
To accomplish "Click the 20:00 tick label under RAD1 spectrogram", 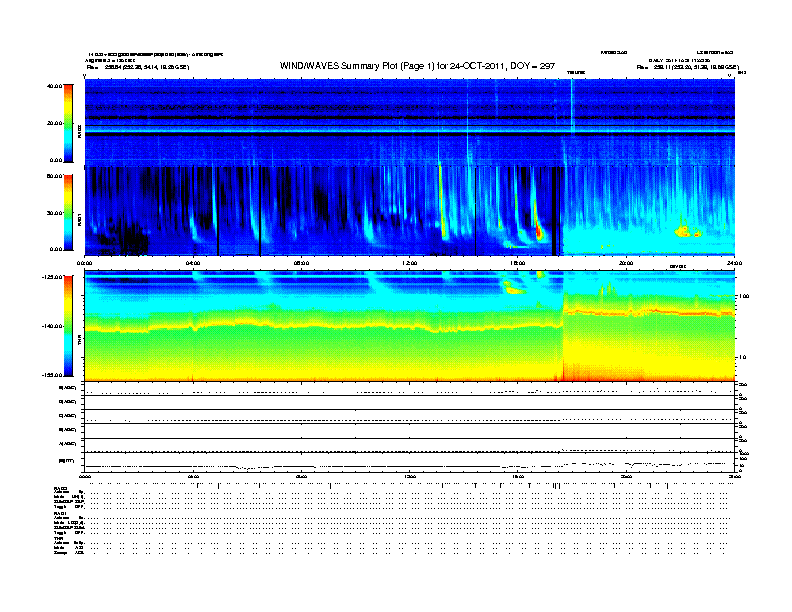I will (x=626, y=263).
